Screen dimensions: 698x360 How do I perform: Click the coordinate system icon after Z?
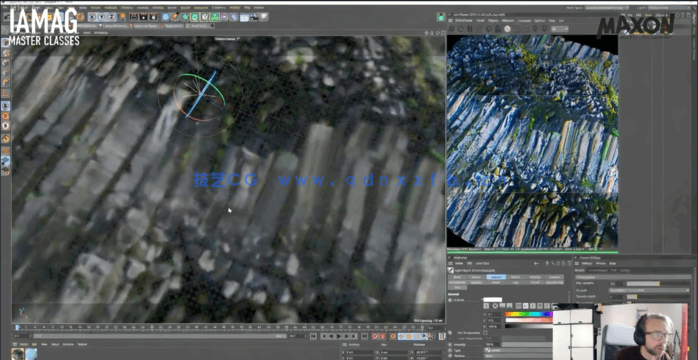[122, 17]
